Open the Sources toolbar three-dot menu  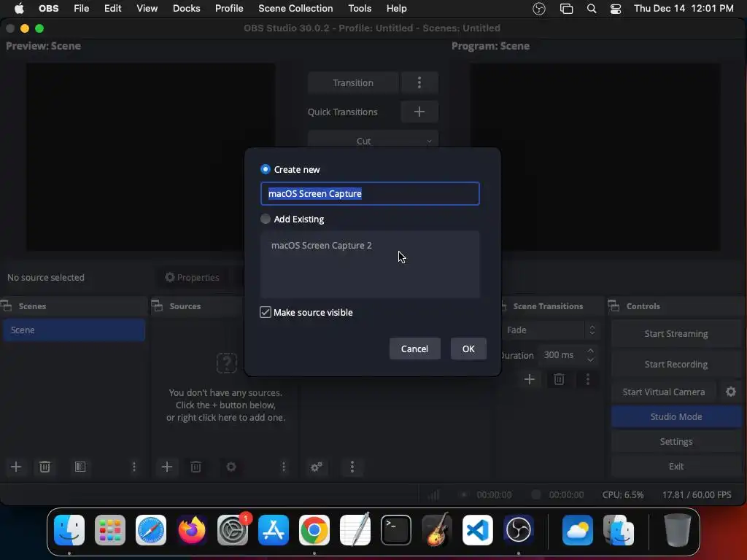click(284, 467)
